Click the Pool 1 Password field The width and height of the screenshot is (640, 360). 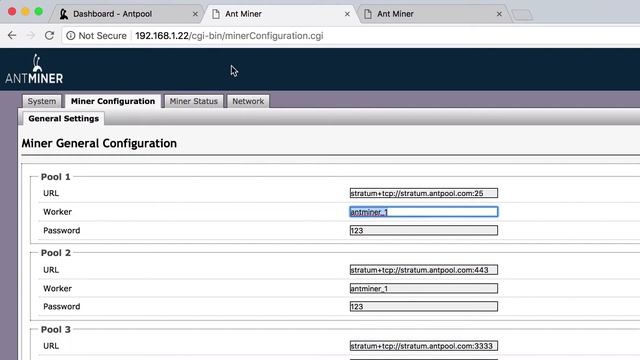424,230
